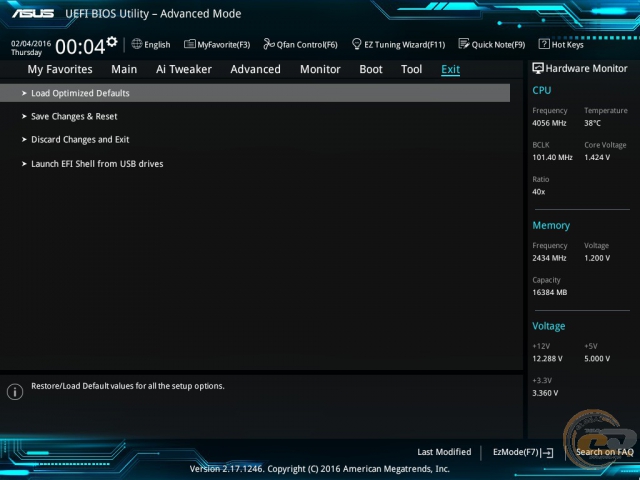Click the BCLK value 101.40 MHz
Image resolution: width=640 pixels, height=480 pixels.
point(552,157)
